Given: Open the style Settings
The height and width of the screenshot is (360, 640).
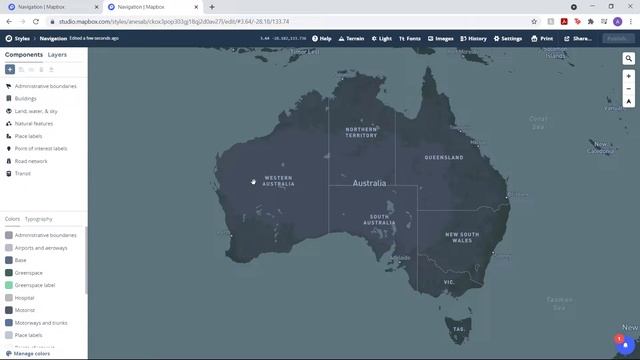Looking at the screenshot, I should tap(508, 38).
